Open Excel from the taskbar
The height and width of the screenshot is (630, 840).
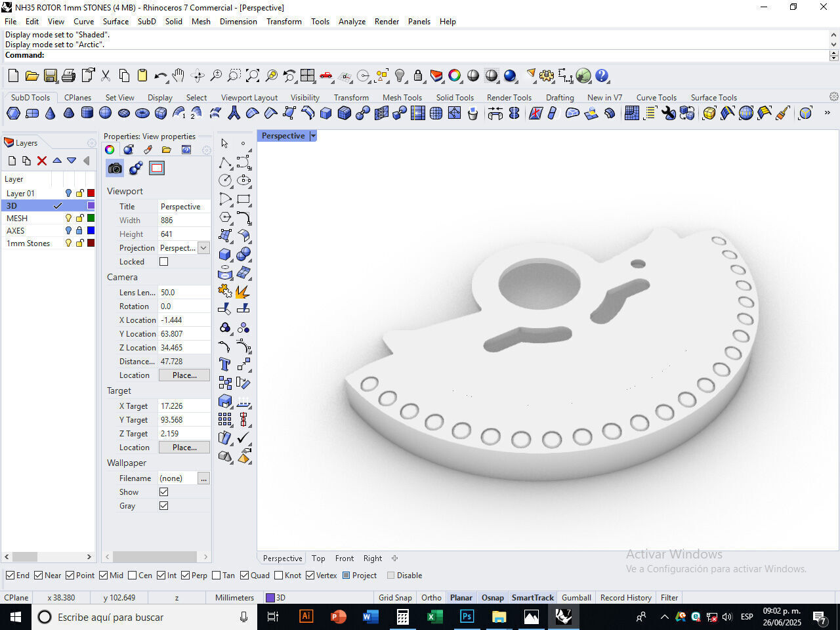pos(434,617)
